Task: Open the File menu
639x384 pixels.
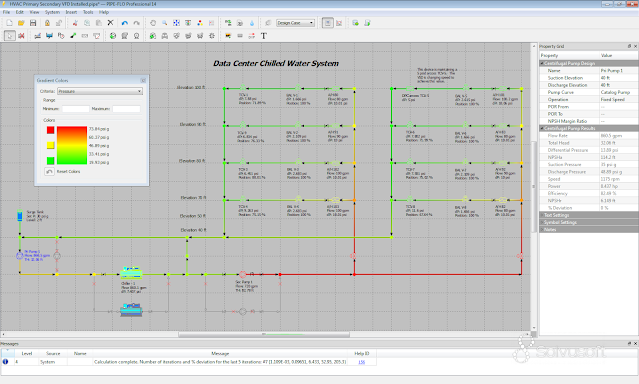Action: point(6,12)
